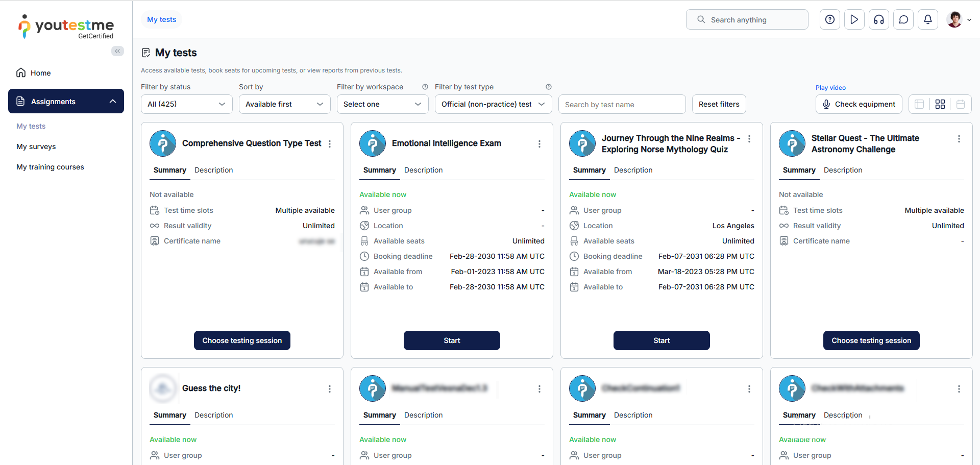Open options menu for Stellar Quest card
Image resolution: width=980 pixels, height=465 pixels.
click(959, 139)
